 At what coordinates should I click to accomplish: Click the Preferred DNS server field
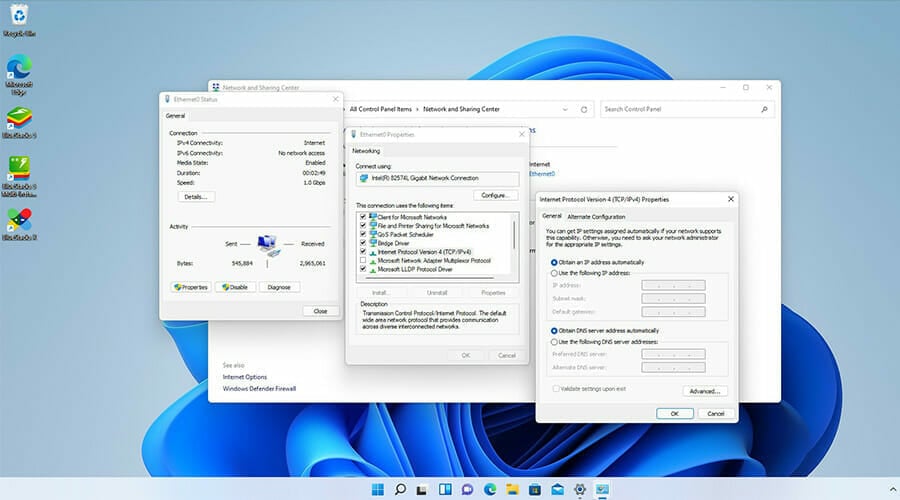pyautogui.click(x=673, y=354)
